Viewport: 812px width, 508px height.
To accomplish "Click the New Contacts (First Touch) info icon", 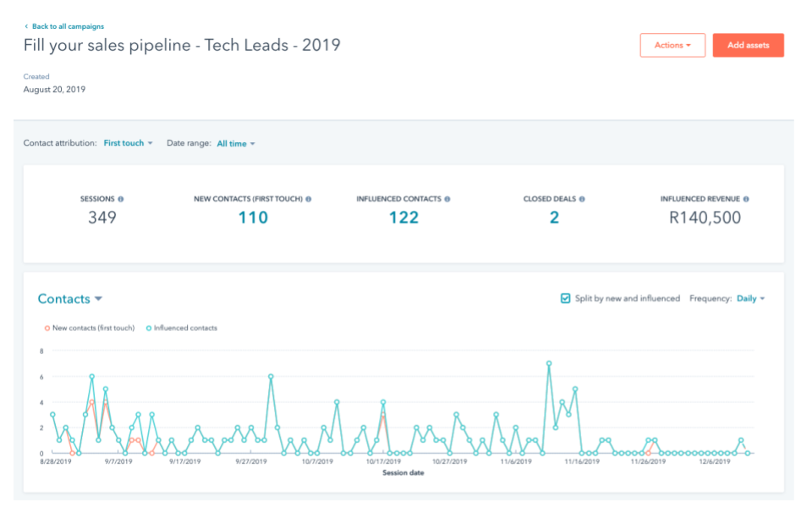I will coord(309,199).
